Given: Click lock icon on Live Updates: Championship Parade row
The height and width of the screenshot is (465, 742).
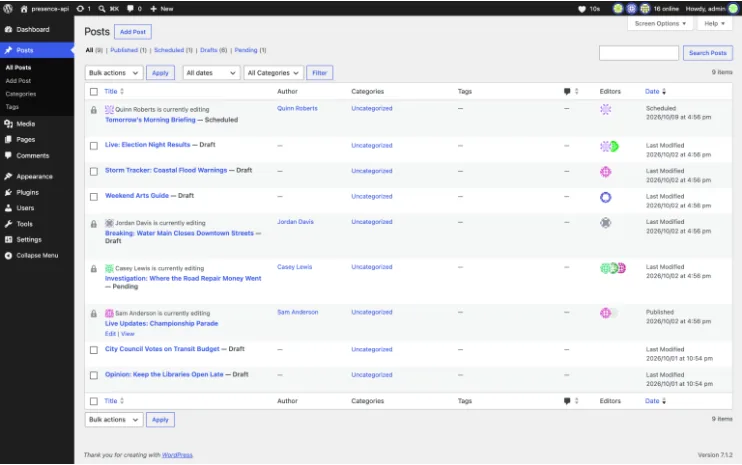Looking at the screenshot, I should (94, 314).
